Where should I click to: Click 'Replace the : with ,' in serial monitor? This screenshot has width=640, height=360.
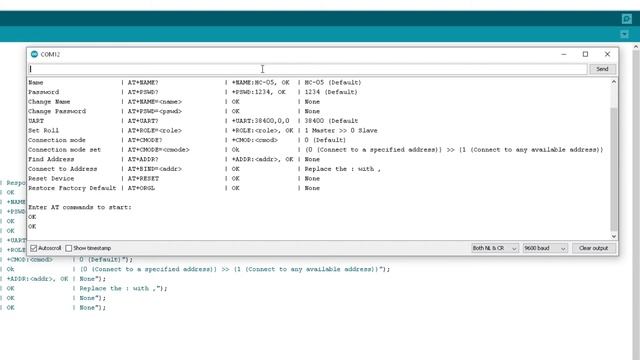342,169
